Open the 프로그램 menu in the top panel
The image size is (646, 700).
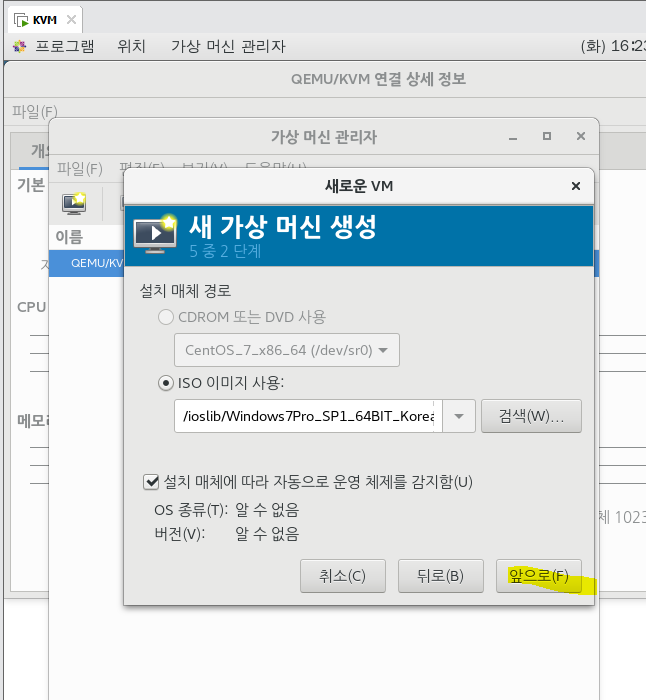tap(65, 46)
